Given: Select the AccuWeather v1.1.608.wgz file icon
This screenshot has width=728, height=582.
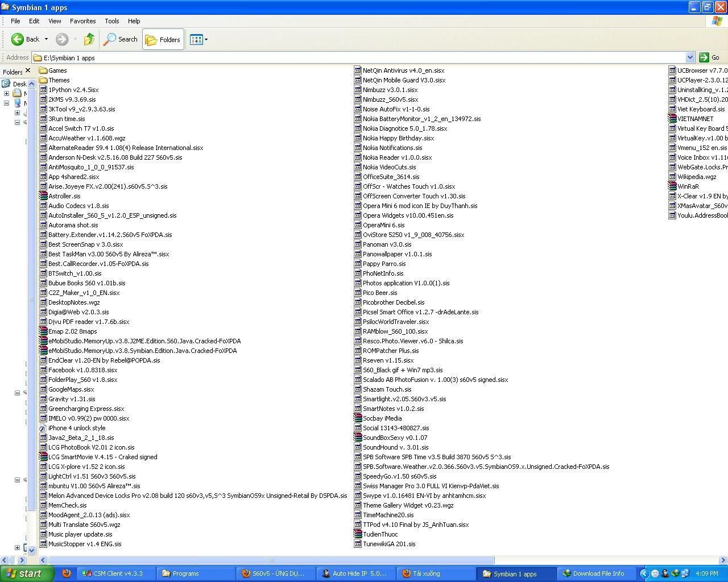Looking at the screenshot, I should [43, 138].
